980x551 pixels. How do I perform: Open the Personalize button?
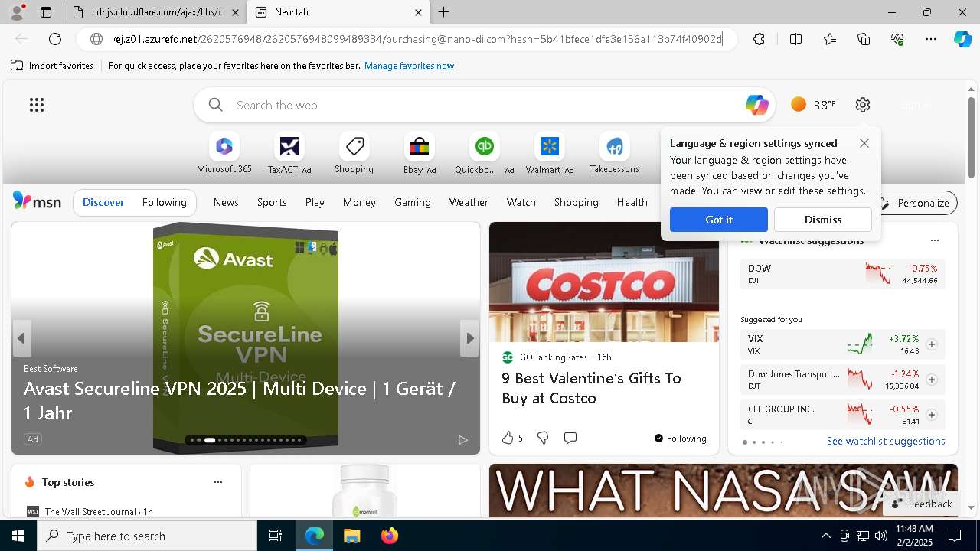[915, 203]
